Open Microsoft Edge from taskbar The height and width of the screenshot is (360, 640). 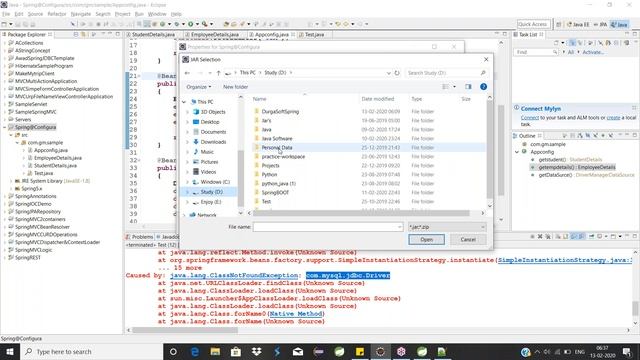(195, 351)
